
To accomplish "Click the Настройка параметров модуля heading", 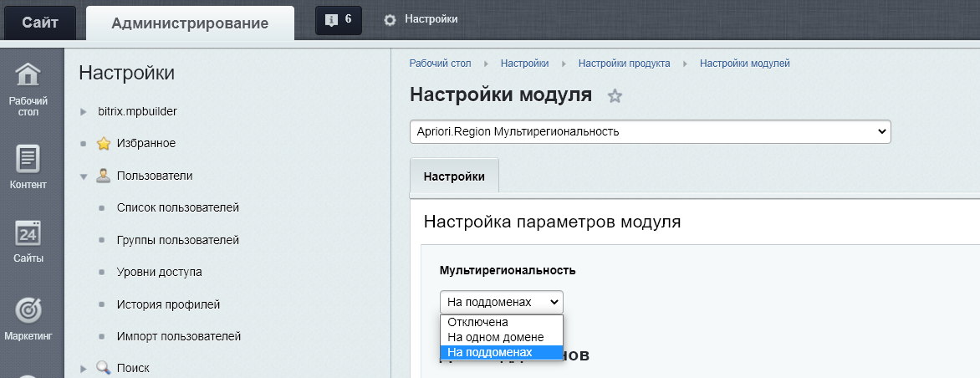I will click(x=552, y=221).
